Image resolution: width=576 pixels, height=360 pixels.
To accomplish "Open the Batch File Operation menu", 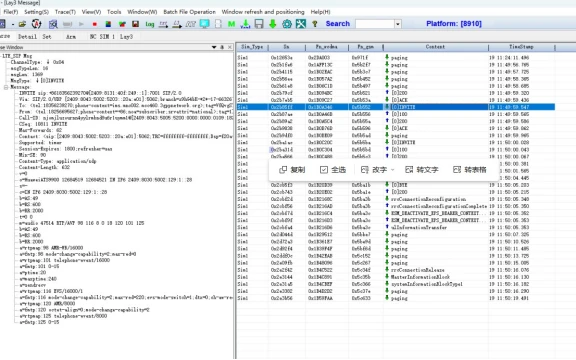I will [190, 12].
